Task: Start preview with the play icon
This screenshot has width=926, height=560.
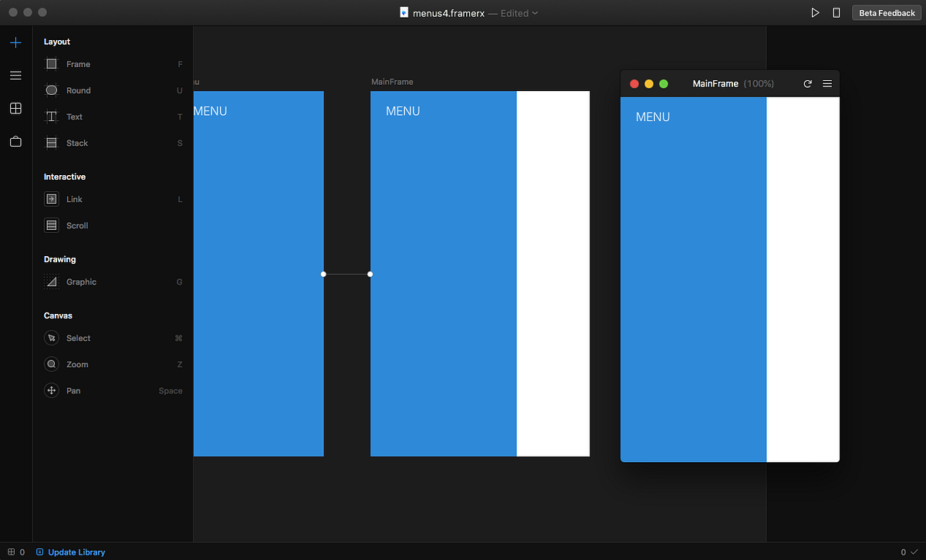Action: [815, 12]
